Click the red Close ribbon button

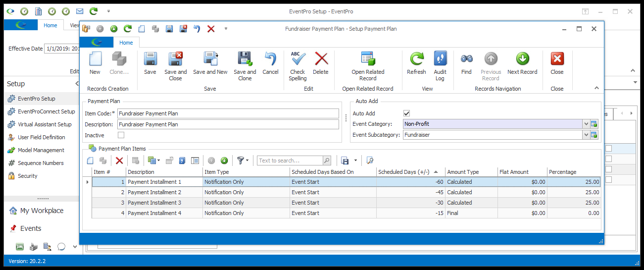click(557, 63)
